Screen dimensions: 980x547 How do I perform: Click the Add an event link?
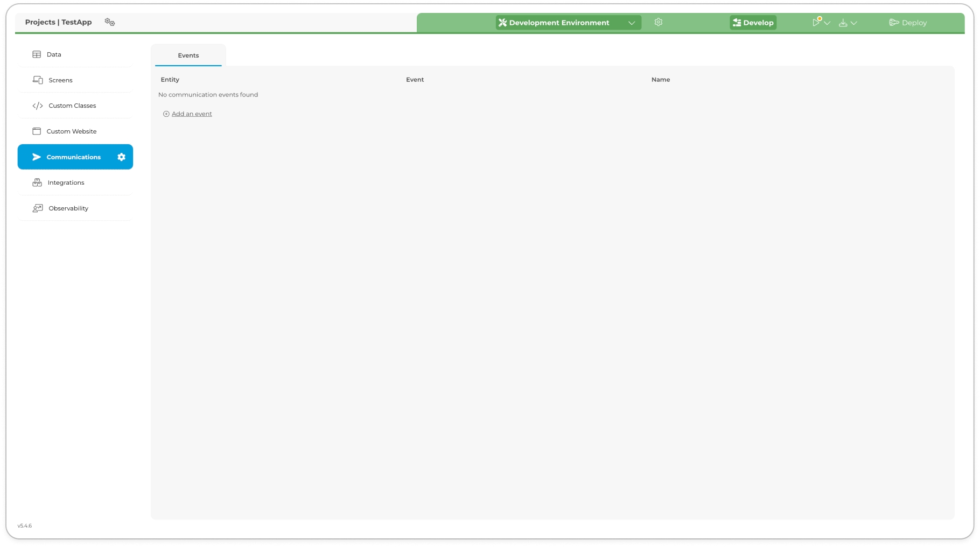point(192,114)
